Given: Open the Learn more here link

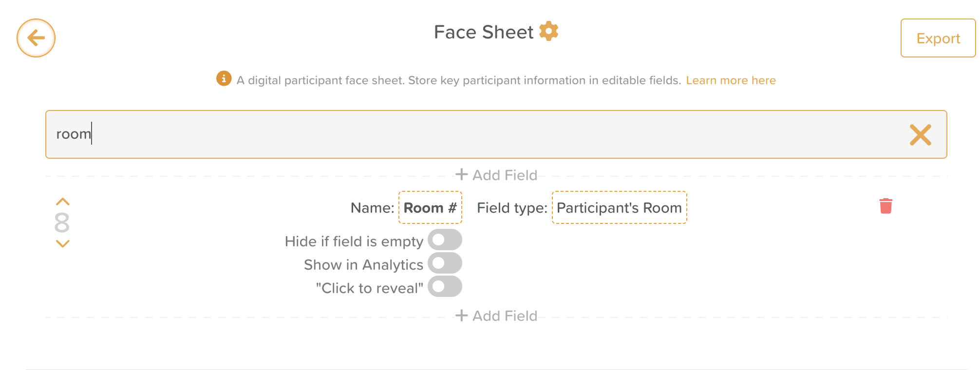Looking at the screenshot, I should tap(731, 80).
